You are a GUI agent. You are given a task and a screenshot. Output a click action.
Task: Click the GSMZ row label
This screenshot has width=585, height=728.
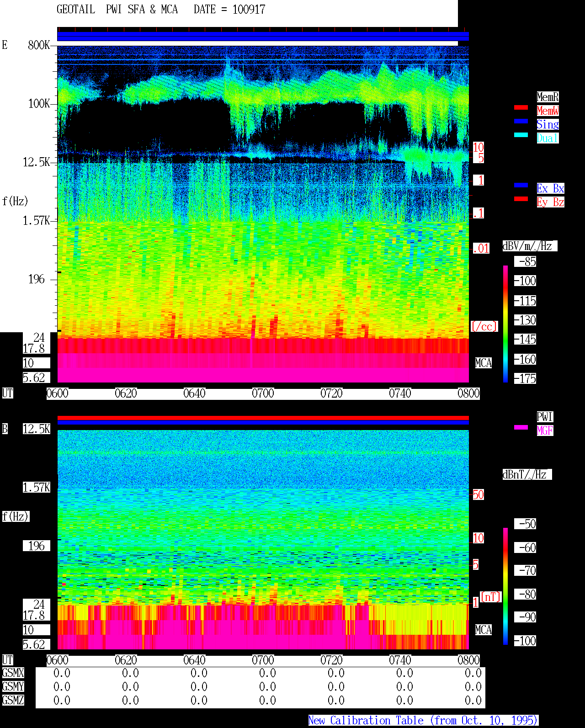[x=13, y=700]
